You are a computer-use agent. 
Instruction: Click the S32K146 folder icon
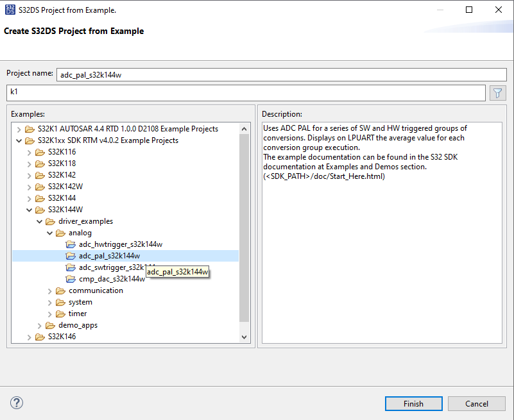(40, 337)
